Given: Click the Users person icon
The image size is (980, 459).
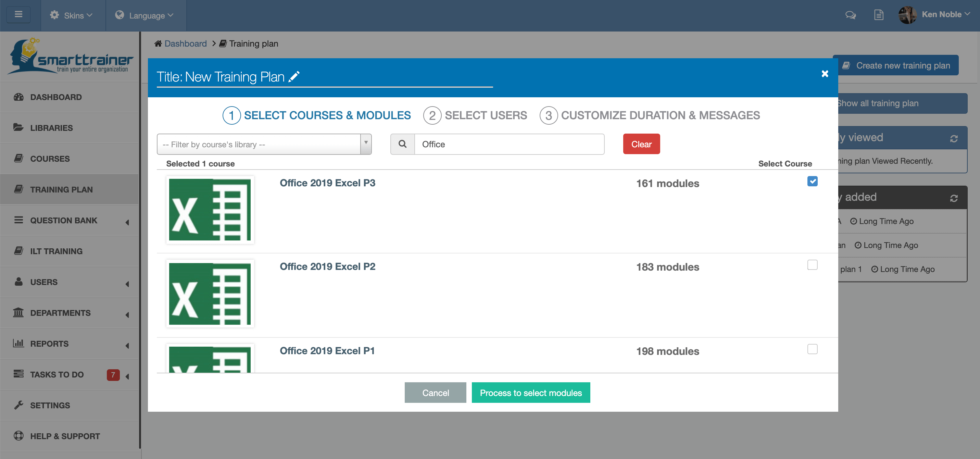Looking at the screenshot, I should [18, 281].
